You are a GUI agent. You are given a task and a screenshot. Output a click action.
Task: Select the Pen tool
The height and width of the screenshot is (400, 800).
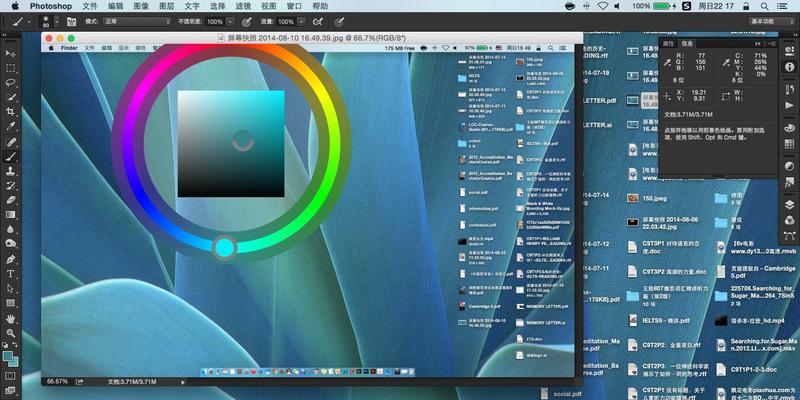coord(10,259)
